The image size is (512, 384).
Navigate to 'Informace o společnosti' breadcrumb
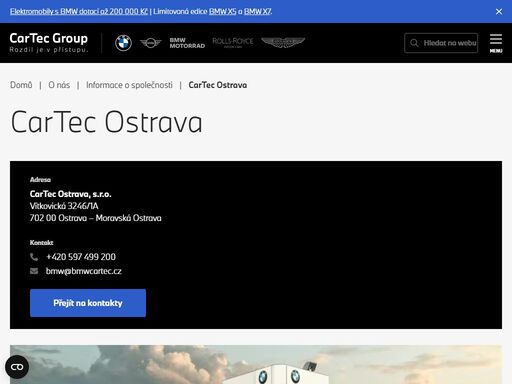(x=129, y=85)
